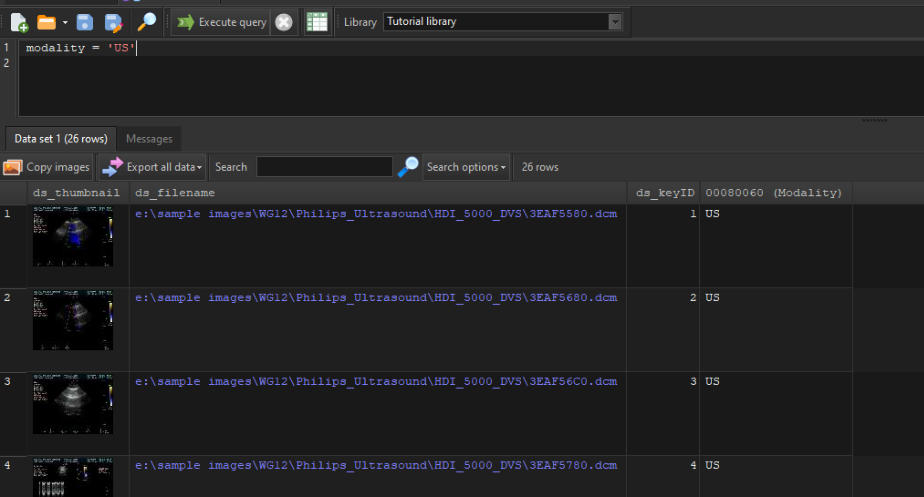Click the New query file icon
Image resolution: width=924 pixels, height=497 pixels.
pyautogui.click(x=19, y=22)
